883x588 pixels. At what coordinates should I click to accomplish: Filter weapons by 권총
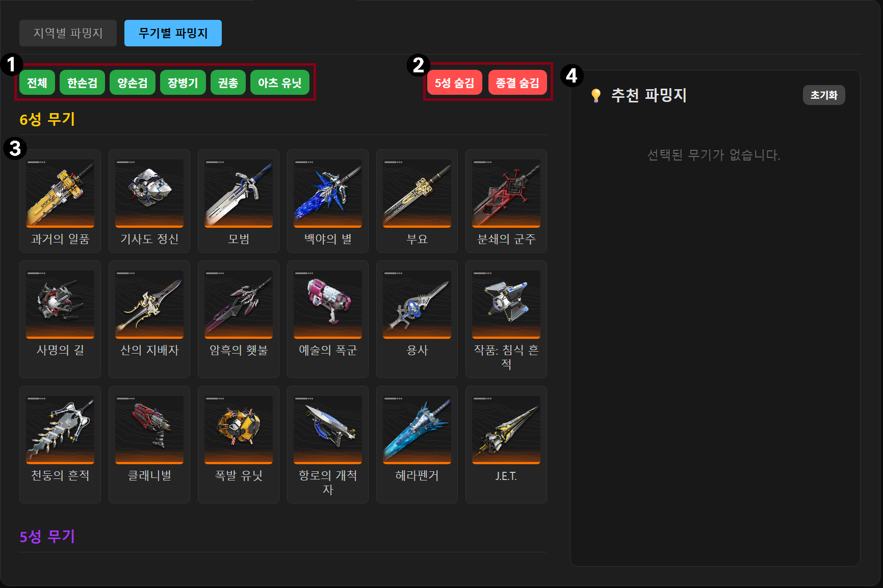(x=228, y=83)
